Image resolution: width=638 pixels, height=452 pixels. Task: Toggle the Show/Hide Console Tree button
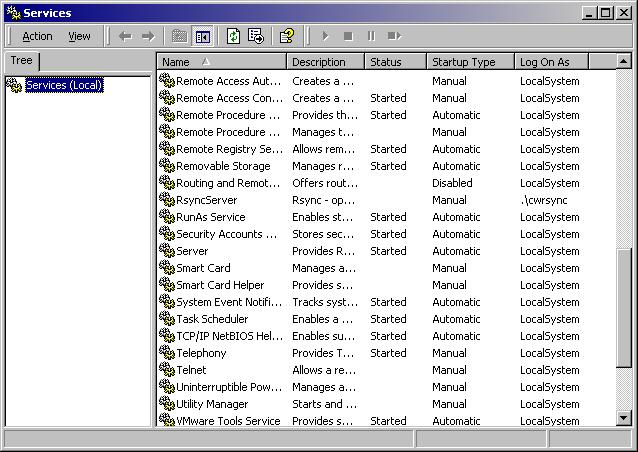point(203,36)
